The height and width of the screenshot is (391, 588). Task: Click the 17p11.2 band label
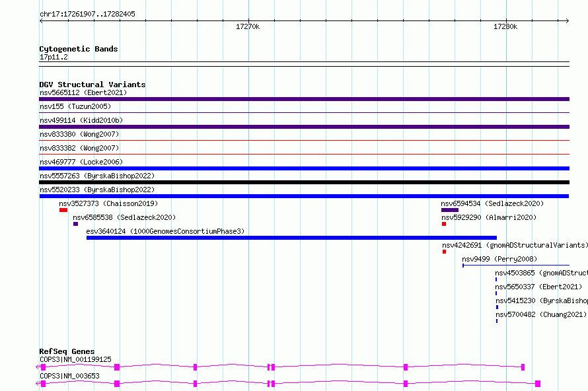pyautogui.click(x=54, y=57)
